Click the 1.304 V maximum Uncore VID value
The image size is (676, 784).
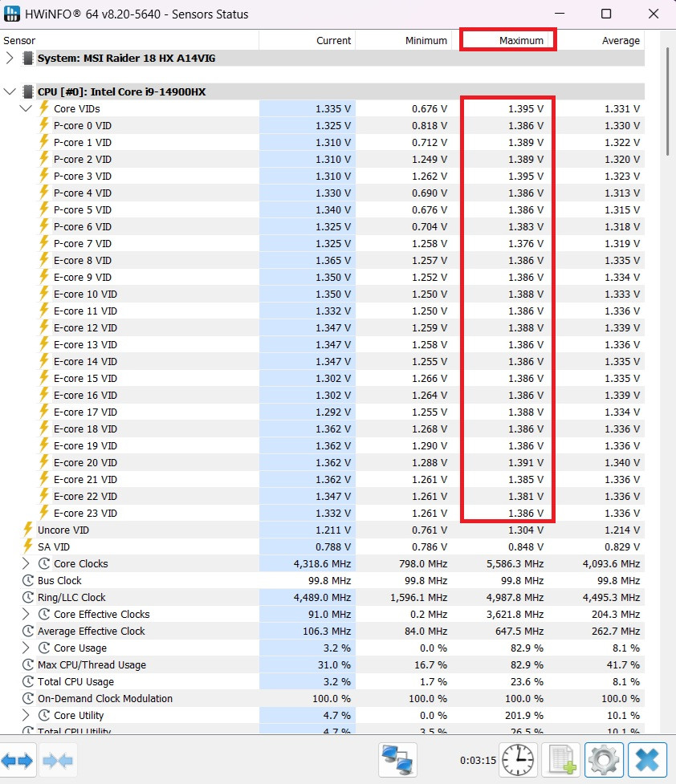pyautogui.click(x=525, y=530)
